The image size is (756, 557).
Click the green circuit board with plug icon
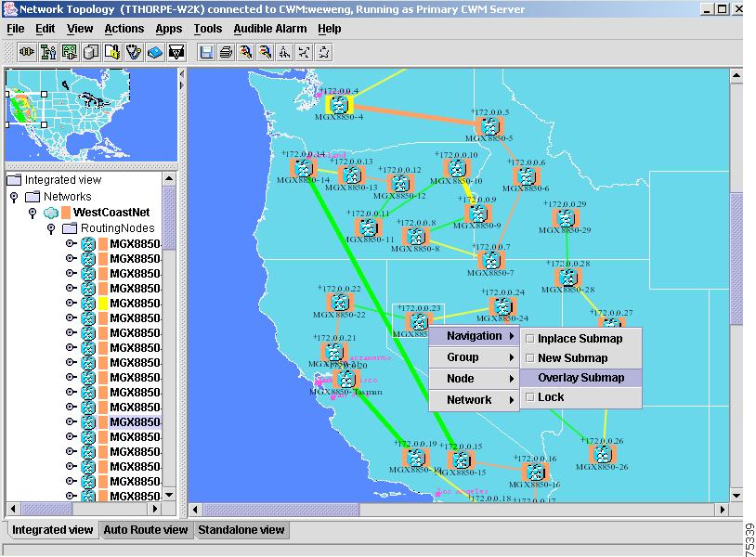pos(70,52)
